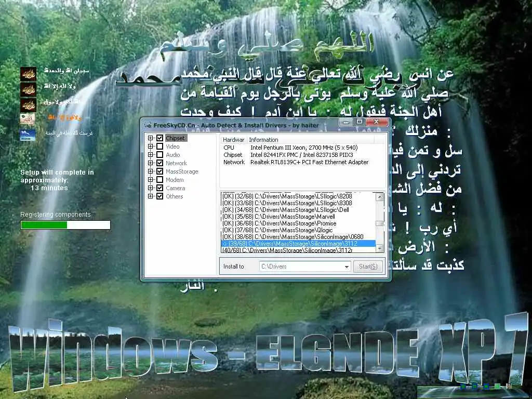Viewport: 532px width, 399px height.
Task: Expand the Chipset tree node
Action: (150, 138)
